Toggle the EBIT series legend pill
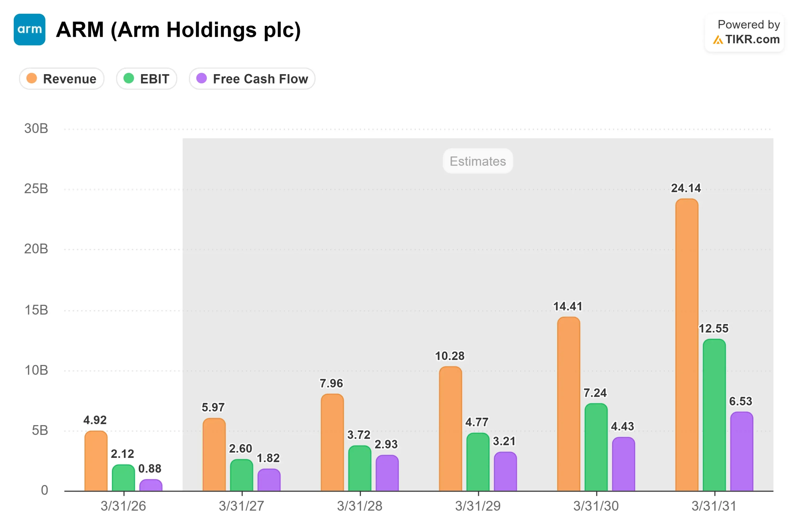 click(147, 79)
